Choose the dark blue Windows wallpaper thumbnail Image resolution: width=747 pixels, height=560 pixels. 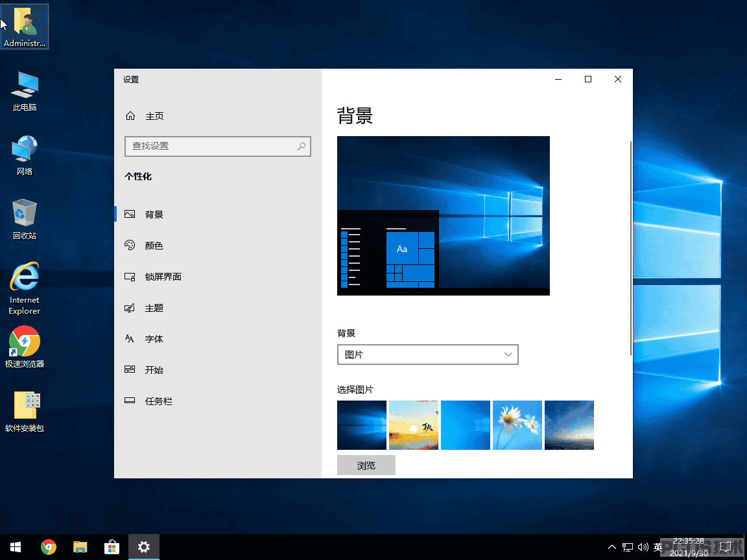tap(362, 425)
